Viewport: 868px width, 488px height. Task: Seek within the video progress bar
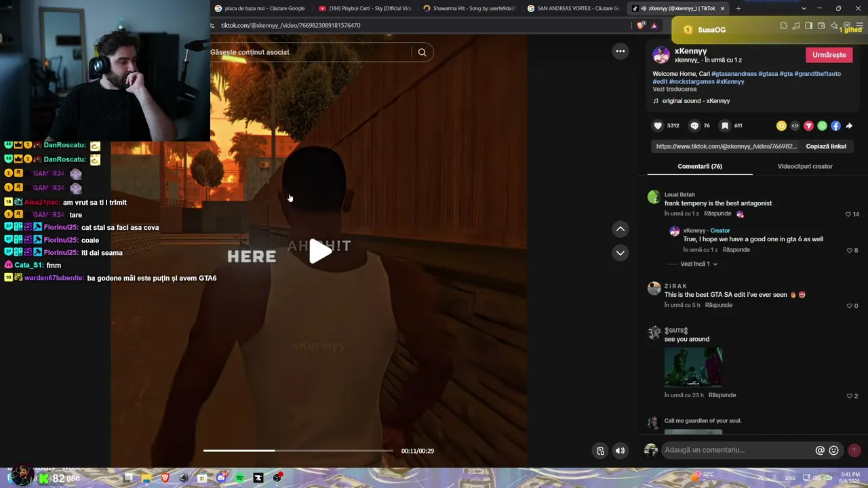pyautogui.click(x=298, y=451)
